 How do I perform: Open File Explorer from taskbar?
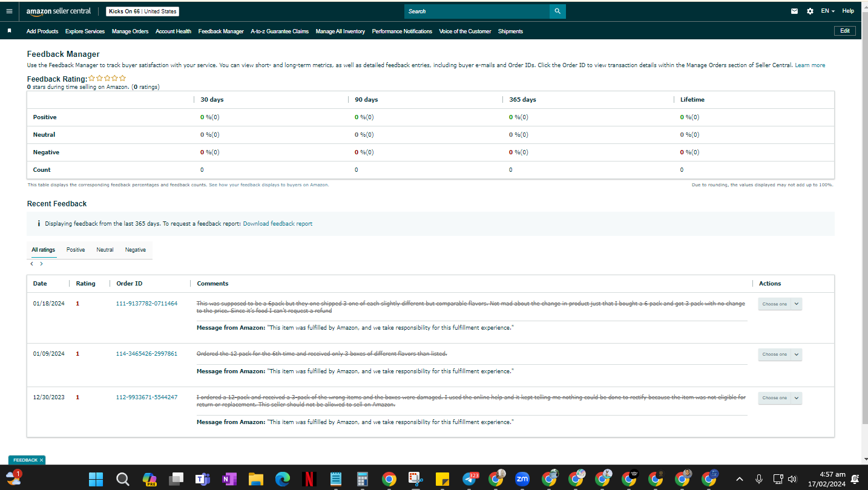tap(255, 480)
